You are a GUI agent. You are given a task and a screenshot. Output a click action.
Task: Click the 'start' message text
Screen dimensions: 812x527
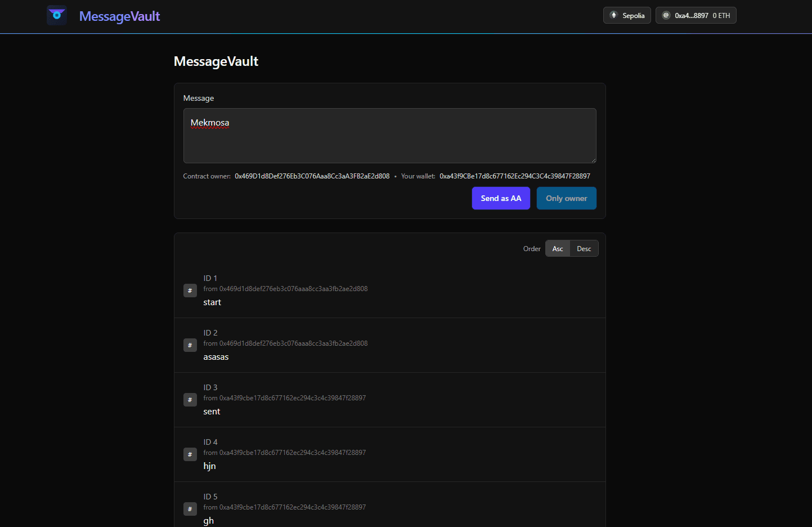click(212, 302)
